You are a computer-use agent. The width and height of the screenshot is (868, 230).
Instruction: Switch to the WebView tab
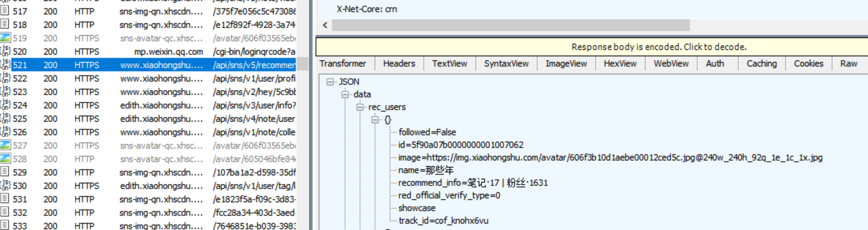[x=671, y=64]
